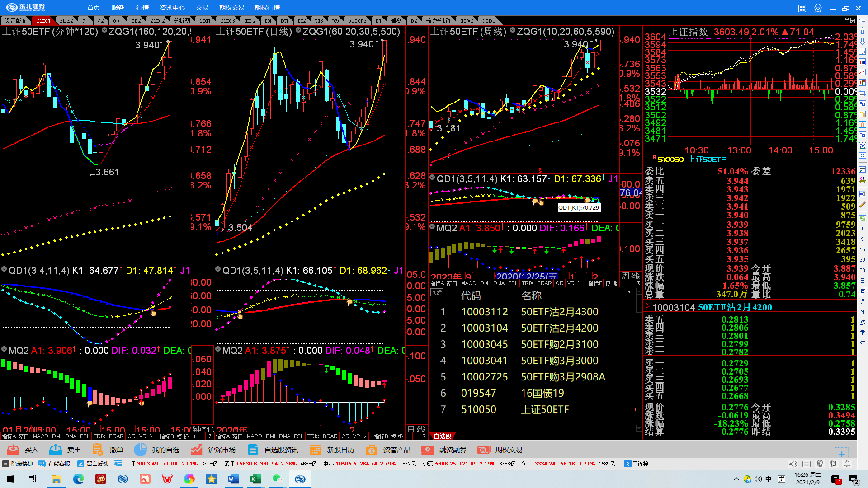Open 新股日历 calendar icon
Screen dimensions: 868x488
(316, 450)
